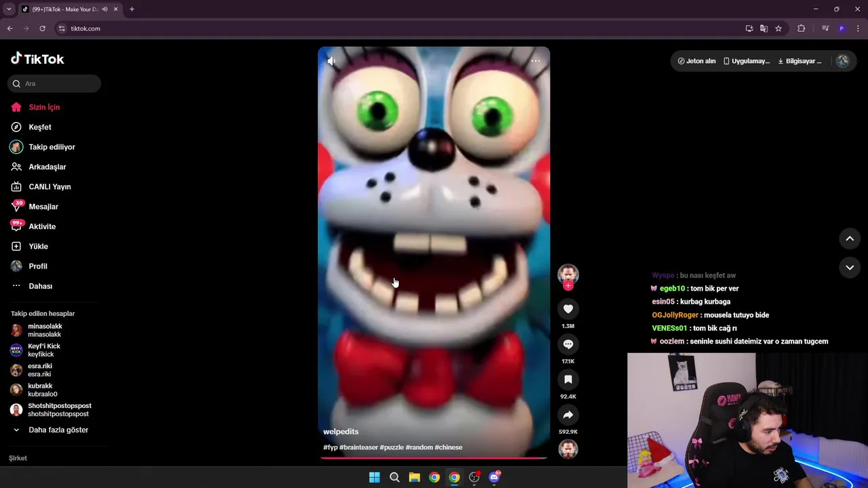Go to Keşfet explore page
The height and width of the screenshot is (488, 868).
(x=40, y=127)
